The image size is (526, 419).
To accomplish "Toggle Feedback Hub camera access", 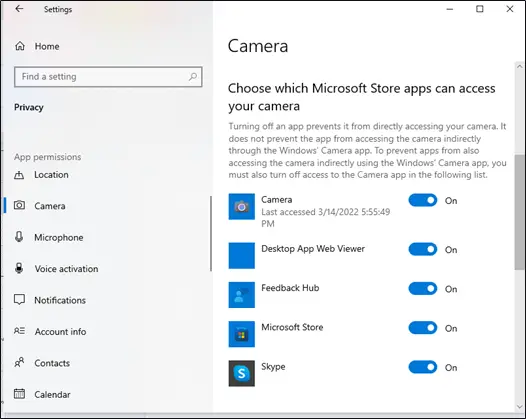I will (423, 289).
